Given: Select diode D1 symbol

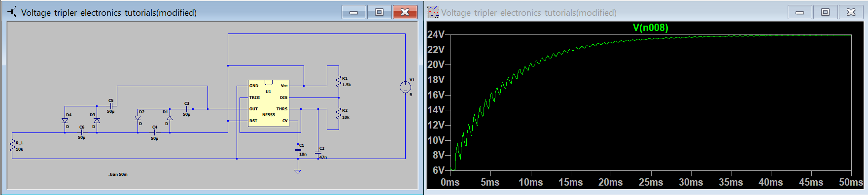Looking at the screenshot, I should pos(170,118).
